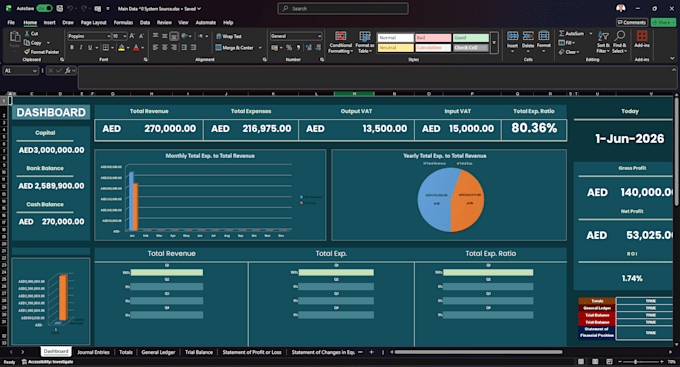This screenshot has width=680, height=367.
Task: Click the Decrease Font Size icon
Action: (142, 36)
